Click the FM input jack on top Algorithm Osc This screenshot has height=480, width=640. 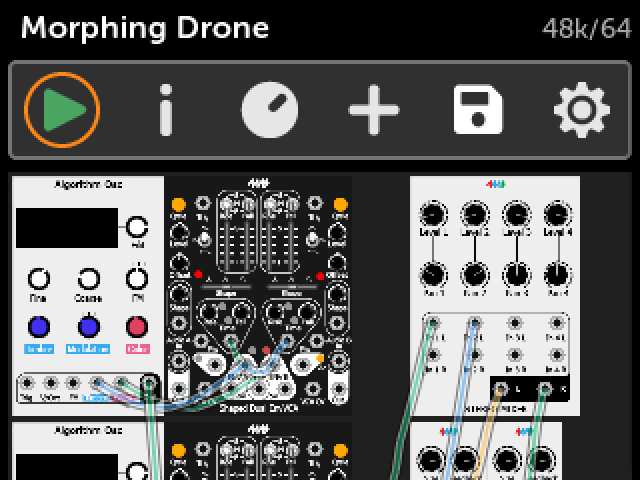(73, 383)
